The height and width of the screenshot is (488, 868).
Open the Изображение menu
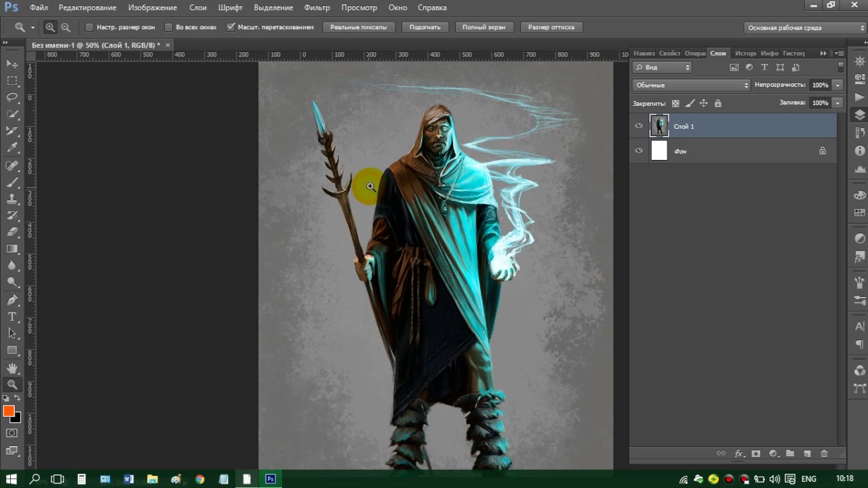pyautogui.click(x=153, y=7)
